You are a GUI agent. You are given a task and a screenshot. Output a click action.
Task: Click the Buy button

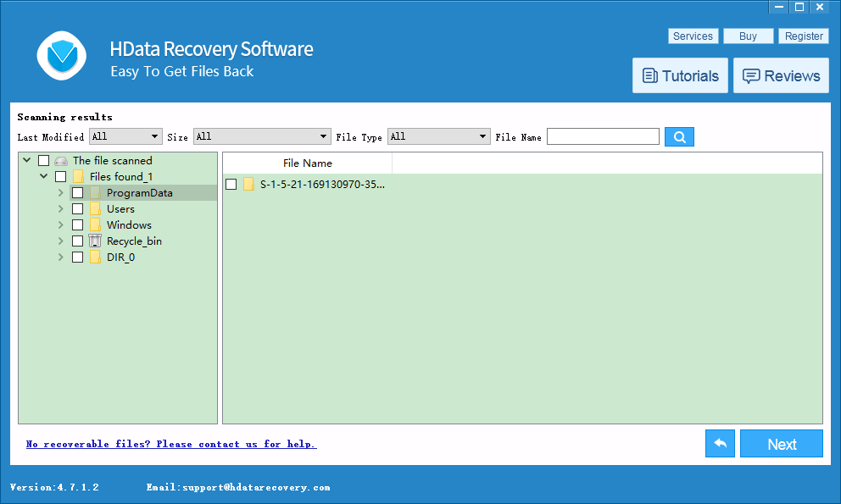click(x=749, y=36)
